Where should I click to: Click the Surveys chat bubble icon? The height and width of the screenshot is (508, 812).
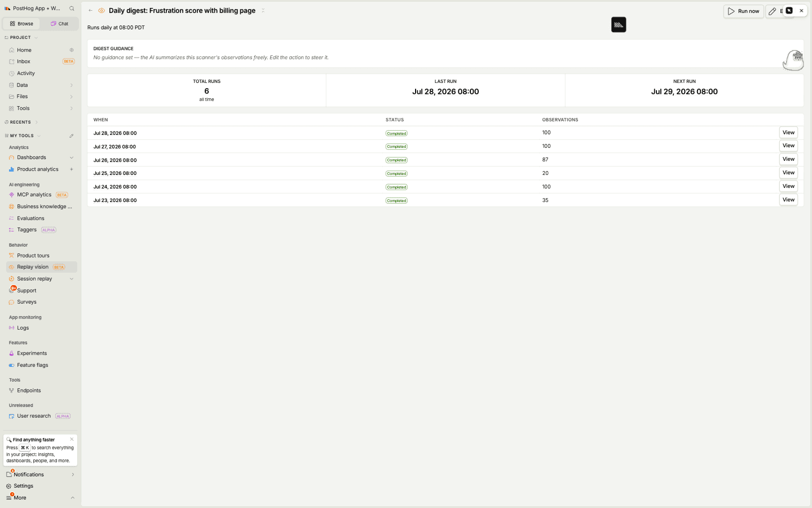point(11,302)
